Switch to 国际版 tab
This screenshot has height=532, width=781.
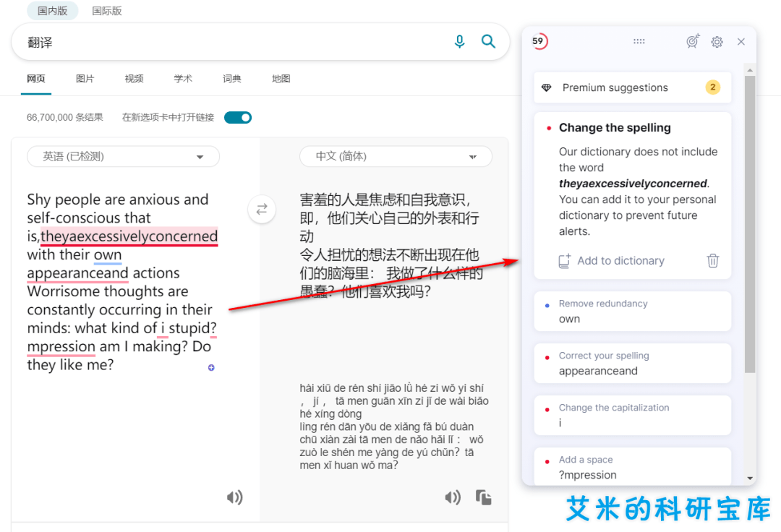(x=106, y=10)
